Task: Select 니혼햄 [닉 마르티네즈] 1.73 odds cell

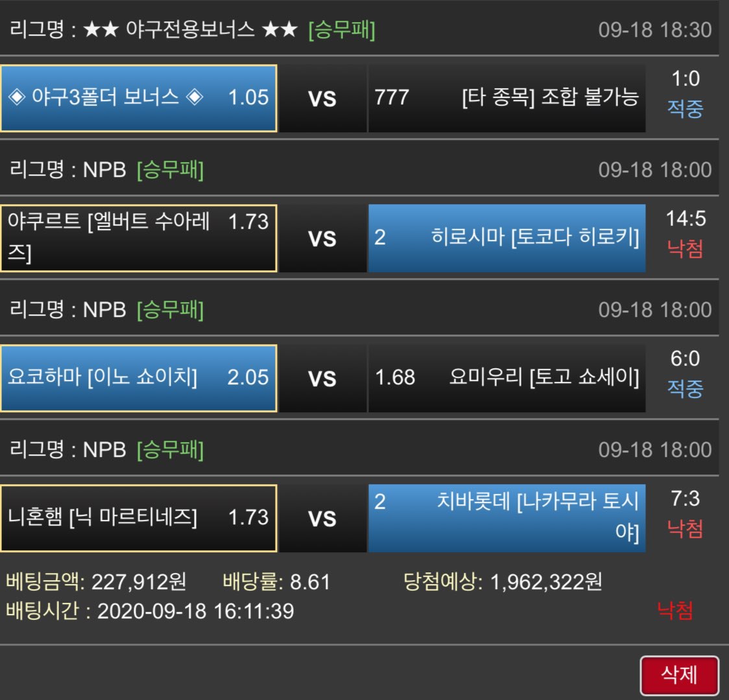Action: 139,518
